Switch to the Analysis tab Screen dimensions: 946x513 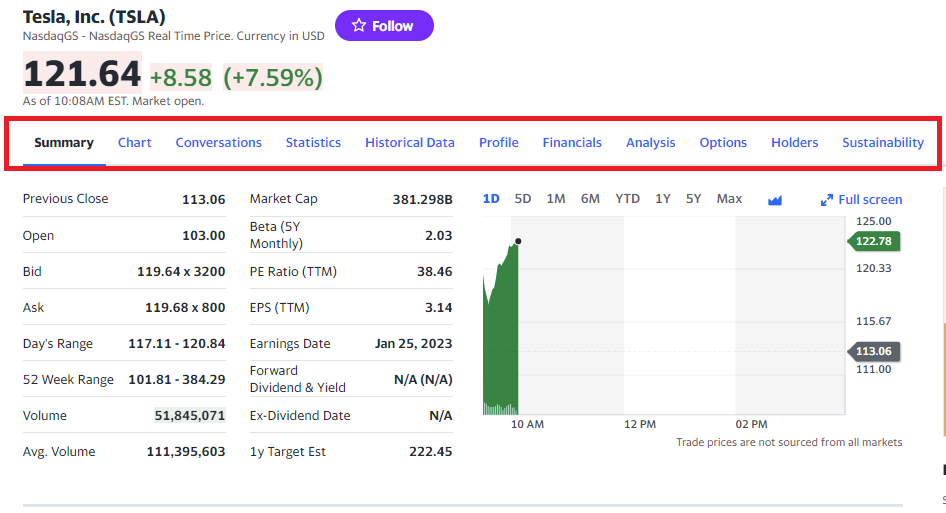(x=650, y=143)
